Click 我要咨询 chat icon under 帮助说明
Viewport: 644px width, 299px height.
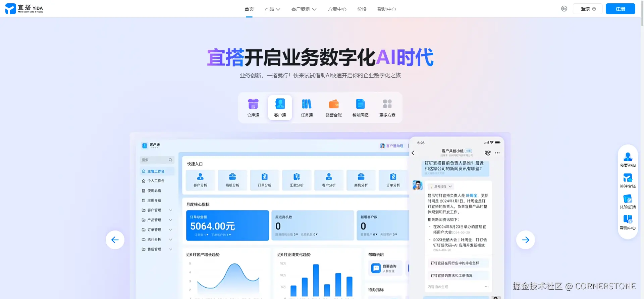coord(376,268)
